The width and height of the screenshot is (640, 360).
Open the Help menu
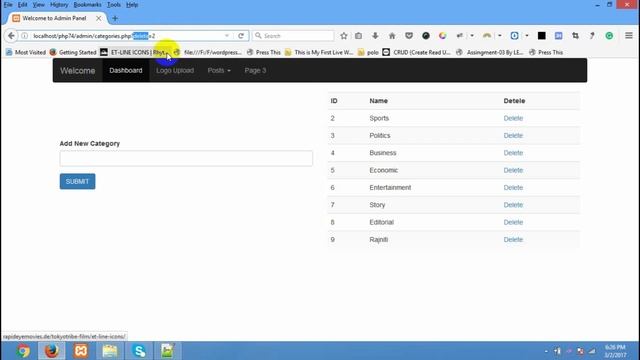coord(132,5)
